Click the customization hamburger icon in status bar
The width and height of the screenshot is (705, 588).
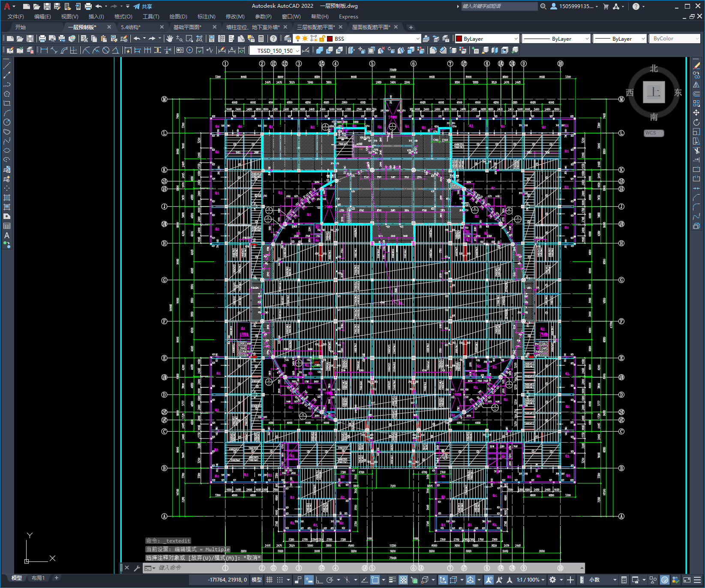tap(697, 580)
